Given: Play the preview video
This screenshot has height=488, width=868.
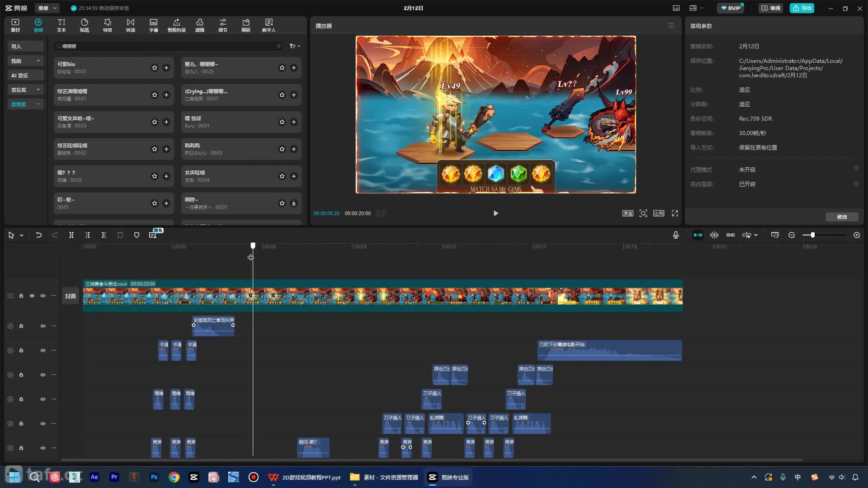Looking at the screenshot, I should pyautogui.click(x=495, y=213).
